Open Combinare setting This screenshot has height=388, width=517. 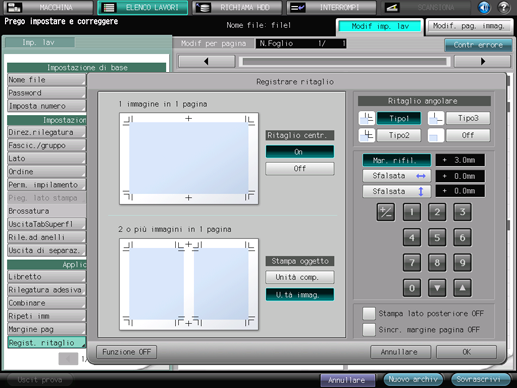tap(46, 303)
